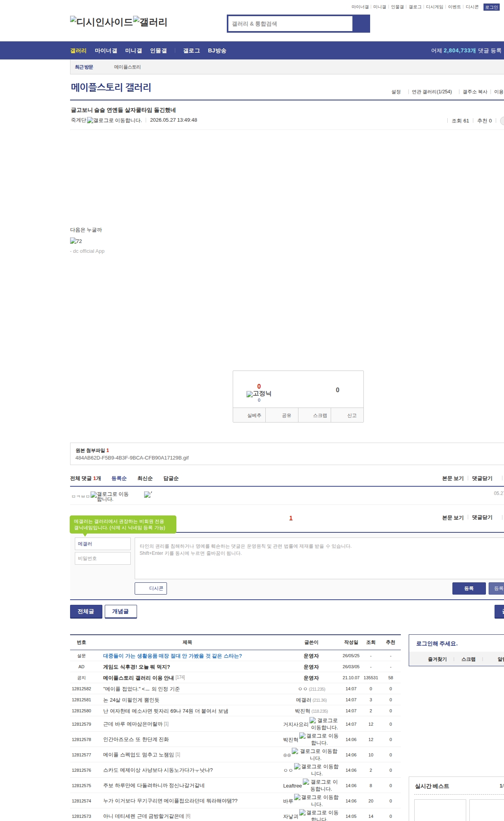Viewport: 504px width, 821px height.
Task: Switch to 전체글 list tab
Action: pyautogui.click(x=86, y=612)
